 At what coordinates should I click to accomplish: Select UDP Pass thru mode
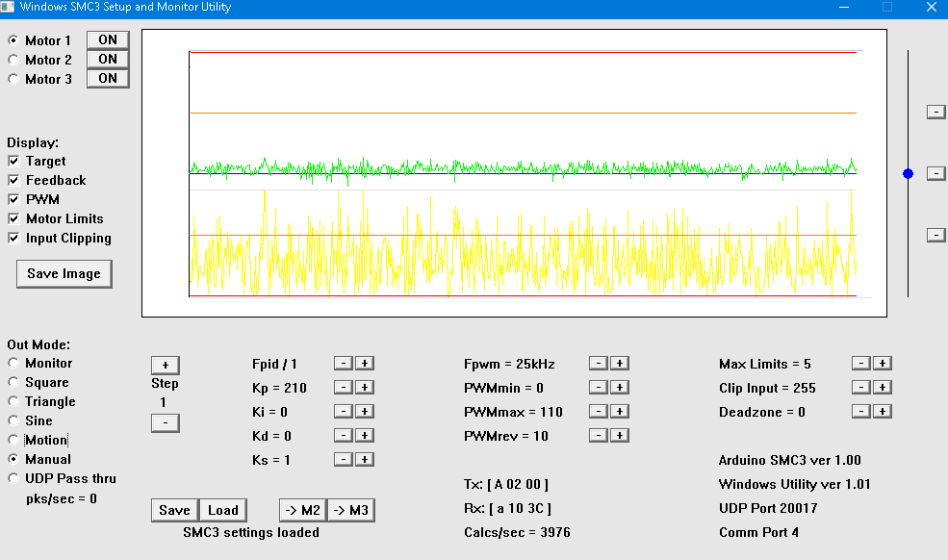[13, 479]
